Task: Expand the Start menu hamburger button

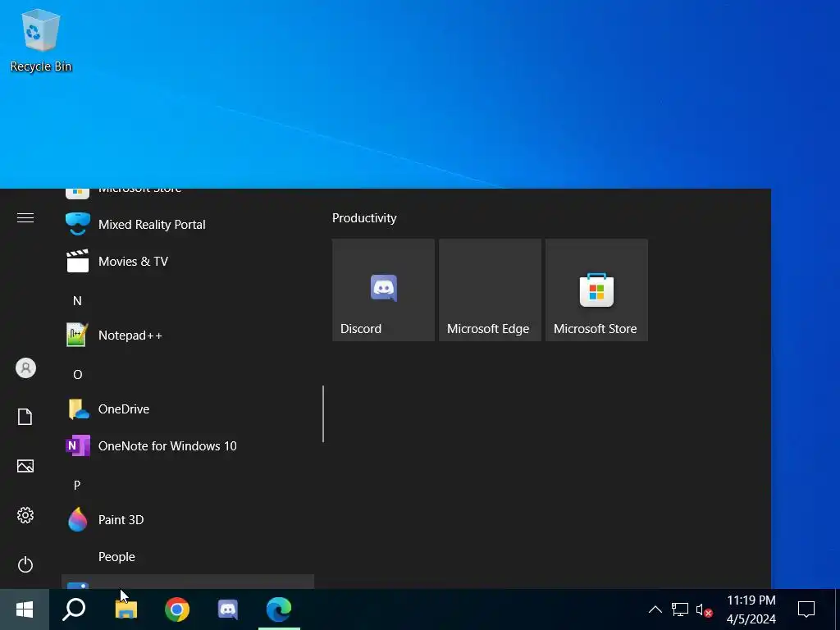Action: click(x=25, y=218)
